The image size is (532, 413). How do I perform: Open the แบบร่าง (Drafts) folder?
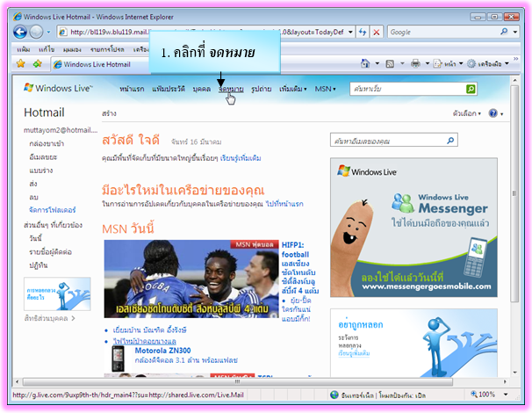coord(40,170)
